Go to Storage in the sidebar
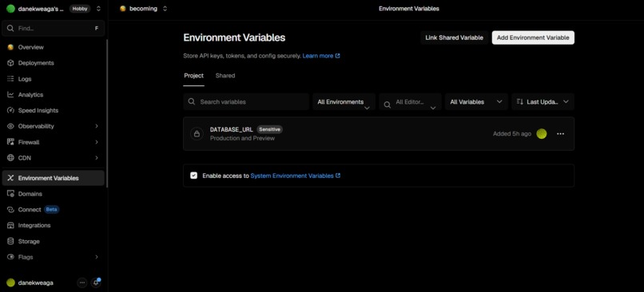This screenshot has width=644, height=292. coord(53,241)
